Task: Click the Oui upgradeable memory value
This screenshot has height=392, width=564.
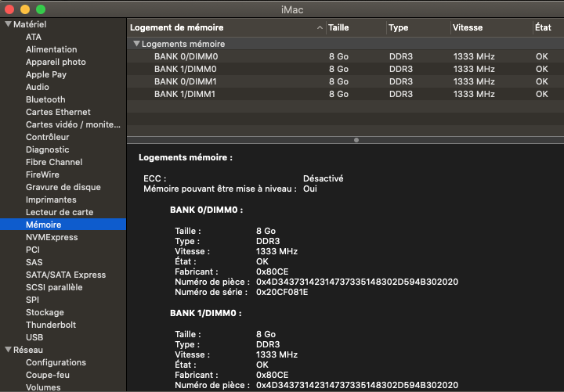Action: pyautogui.click(x=309, y=189)
